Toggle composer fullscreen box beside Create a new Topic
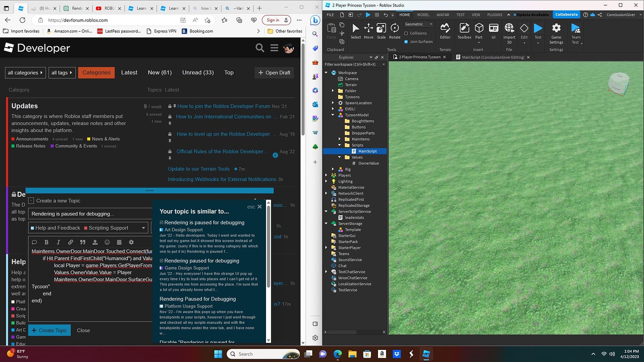644x362 pixels. 31,201
